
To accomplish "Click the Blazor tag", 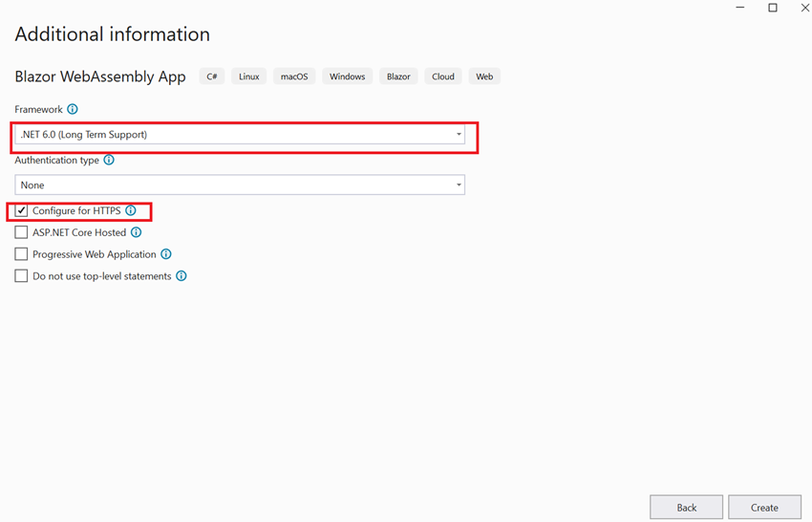I will [x=398, y=76].
